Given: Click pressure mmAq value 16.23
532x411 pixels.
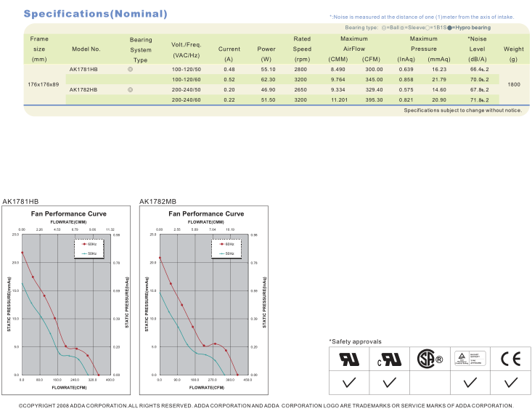Looking at the screenshot, I should pyautogui.click(x=439, y=69).
